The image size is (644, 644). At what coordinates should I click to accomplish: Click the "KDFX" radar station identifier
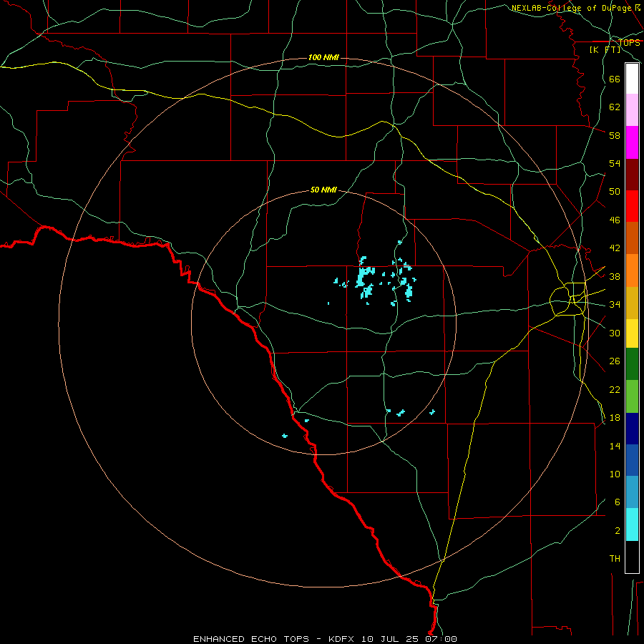coord(343,639)
